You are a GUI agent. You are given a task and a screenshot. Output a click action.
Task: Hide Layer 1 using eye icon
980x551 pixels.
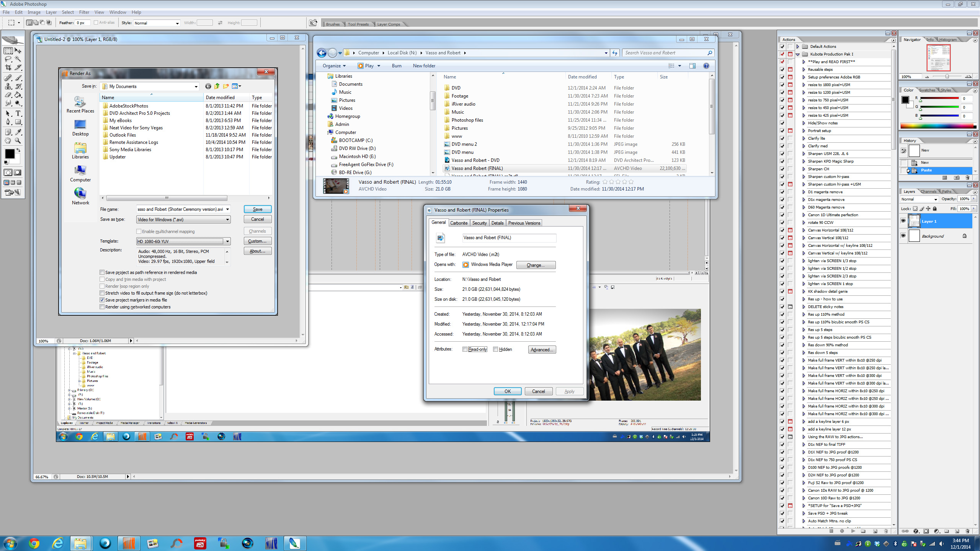click(903, 221)
